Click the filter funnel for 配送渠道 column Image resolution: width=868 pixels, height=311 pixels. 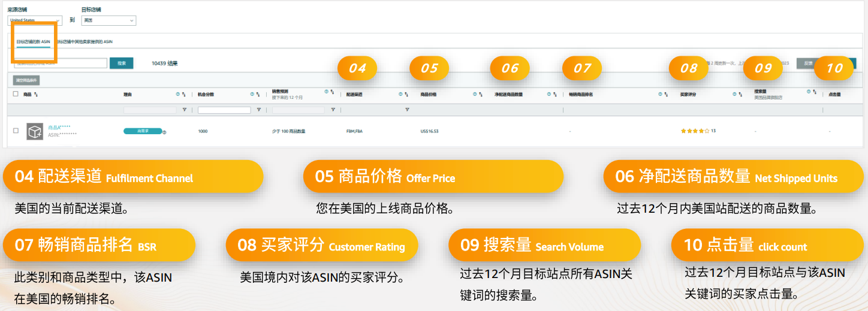pos(407,110)
